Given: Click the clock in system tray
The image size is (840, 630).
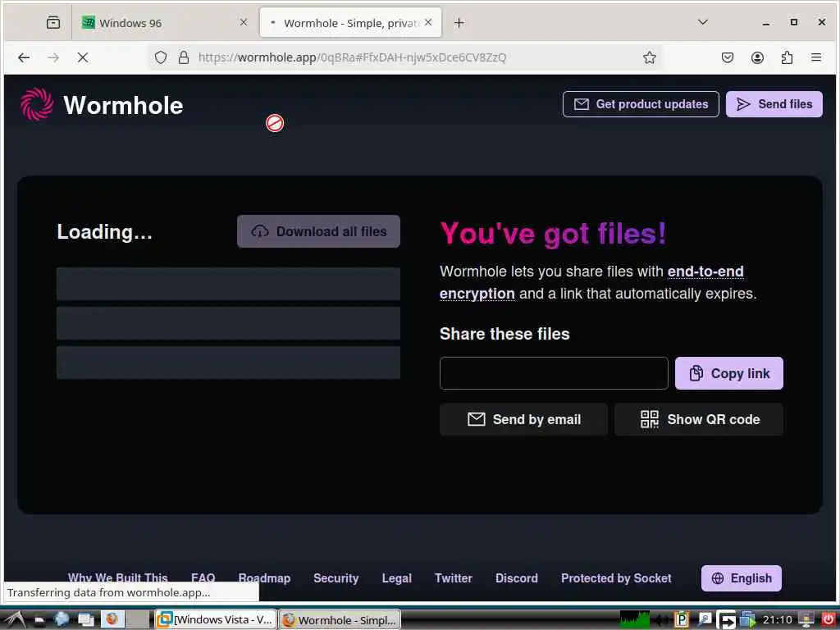Looking at the screenshot, I should 778,620.
